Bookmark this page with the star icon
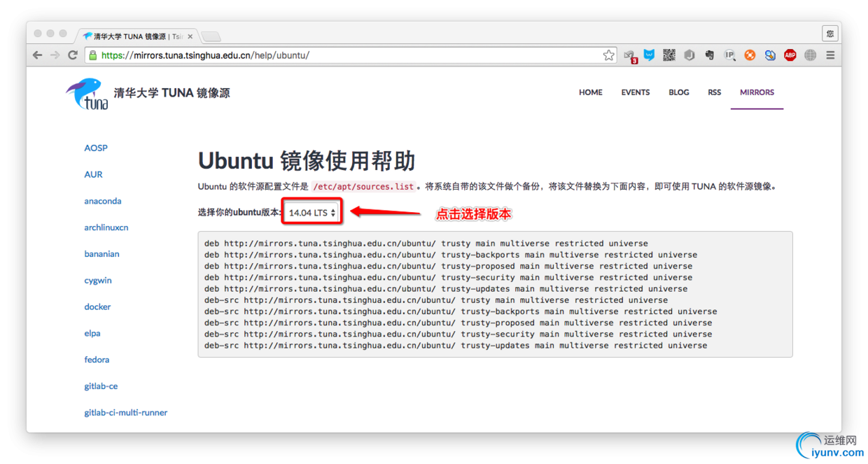This screenshot has width=868, height=464. [x=609, y=55]
